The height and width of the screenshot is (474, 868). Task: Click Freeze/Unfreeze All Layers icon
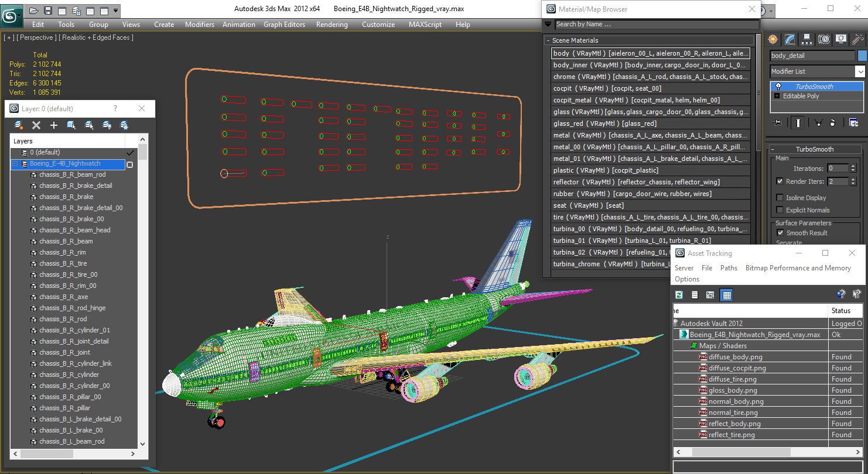(124, 125)
